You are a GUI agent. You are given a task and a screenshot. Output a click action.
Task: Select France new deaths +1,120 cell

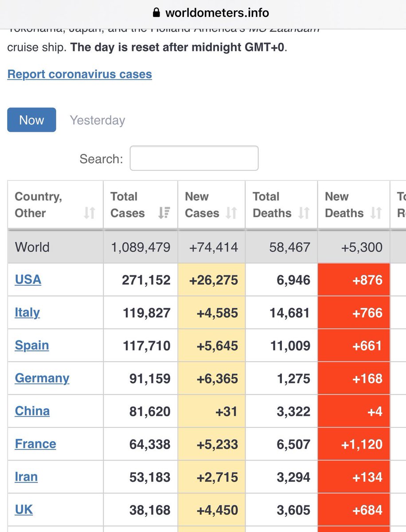[x=354, y=444]
